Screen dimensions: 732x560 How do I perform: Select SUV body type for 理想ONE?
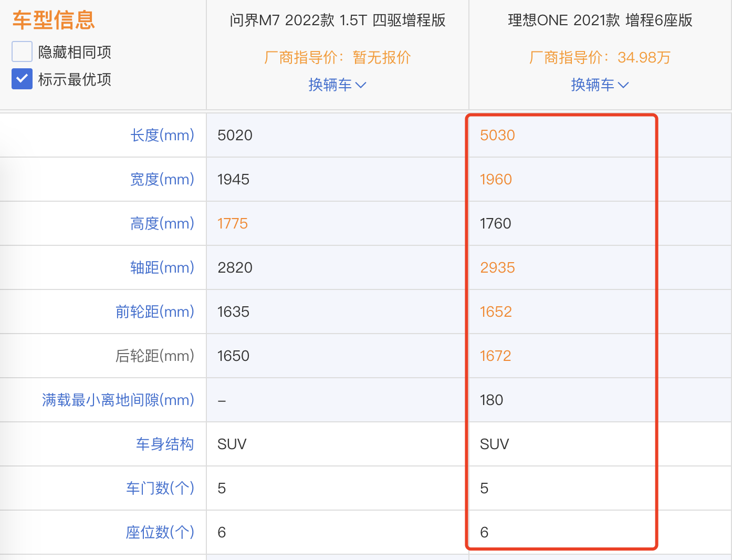(494, 444)
